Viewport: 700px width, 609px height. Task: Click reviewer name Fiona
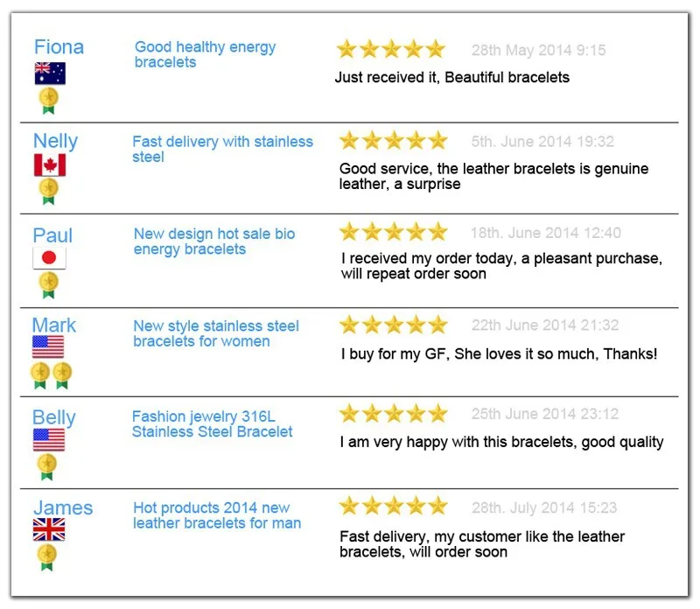(x=59, y=47)
